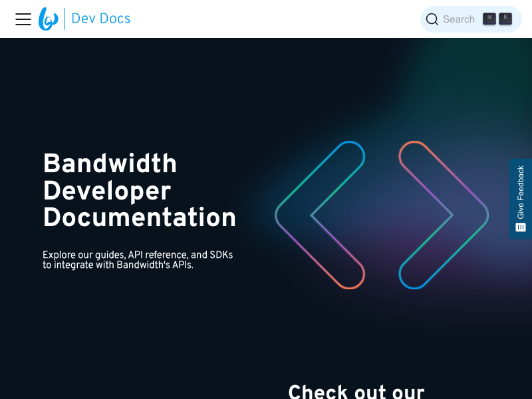Open the Give Feedback side tab
This screenshot has width=532, height=399.
pos(521,199)
